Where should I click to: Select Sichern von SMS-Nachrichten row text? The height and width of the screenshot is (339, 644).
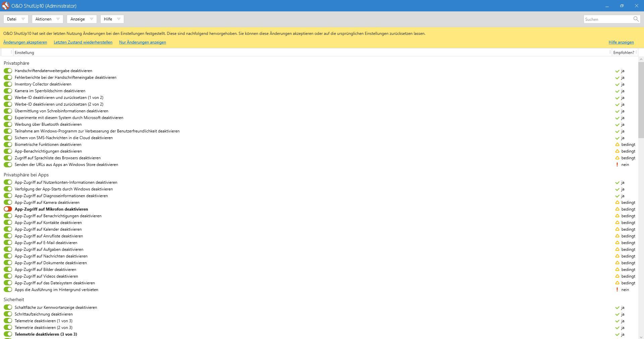pyautogui.click(x=64, y=138)
